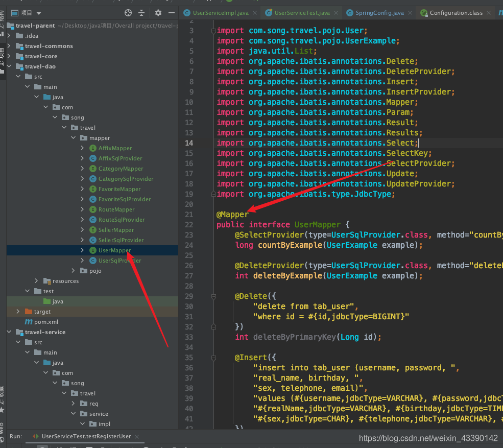The width and height of the screenshot is (503, 448).
Task: Expand the resources folder under travel-dao
Action: point(37,281)
